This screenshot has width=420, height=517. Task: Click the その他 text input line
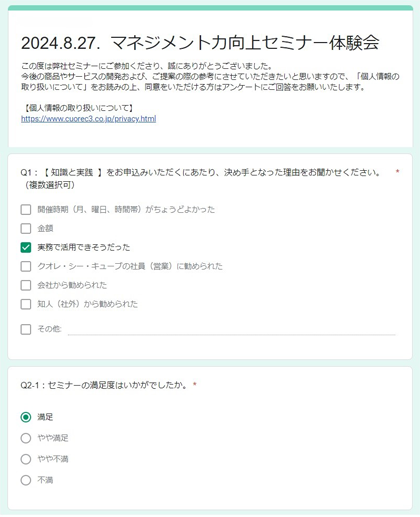click(232, 330)
